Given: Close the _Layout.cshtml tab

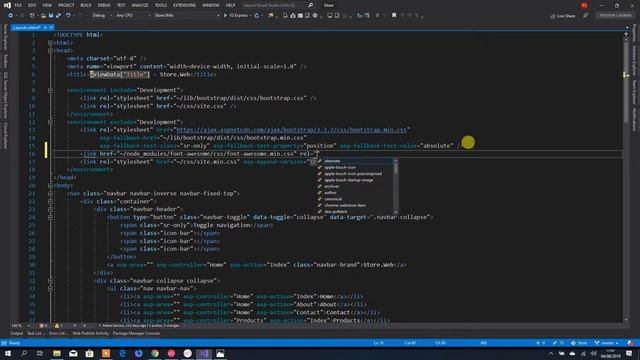Looking at the screenshot, I should tap(51, 27).
